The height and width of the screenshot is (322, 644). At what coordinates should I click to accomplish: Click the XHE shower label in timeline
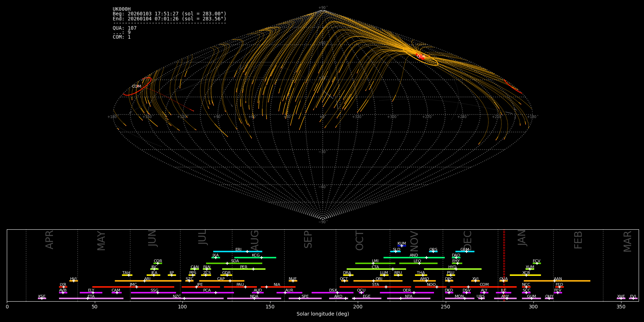tap(621, 296)
